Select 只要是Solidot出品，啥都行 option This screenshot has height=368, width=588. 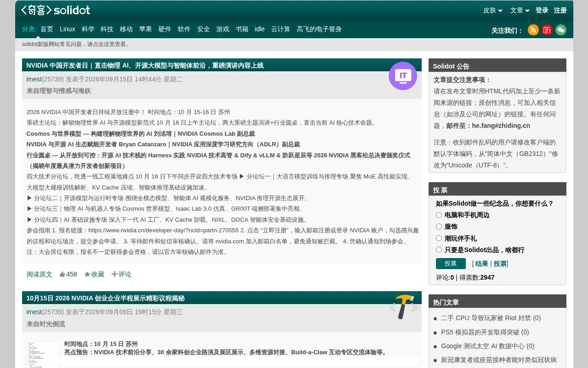point(439,250)
